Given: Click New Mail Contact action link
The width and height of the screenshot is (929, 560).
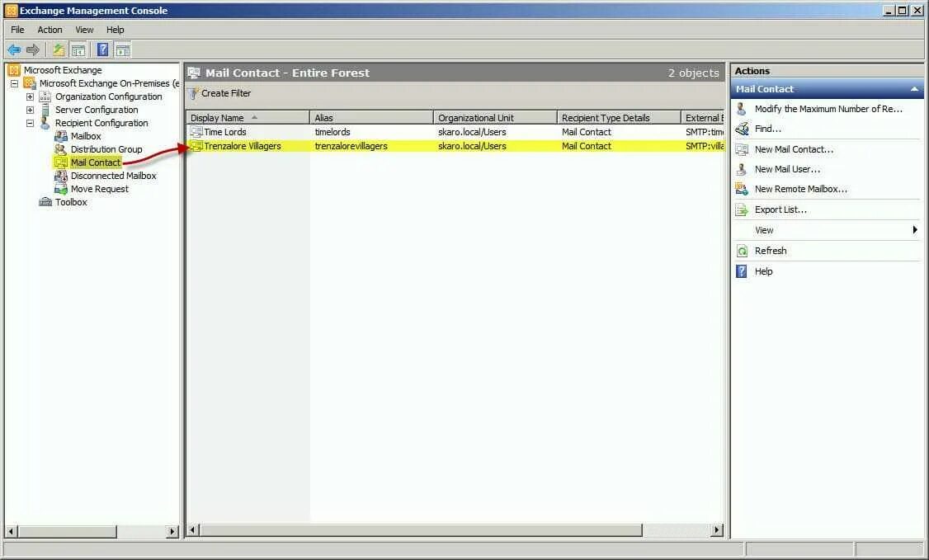Looking at the screenshot, I should point(794,149).
